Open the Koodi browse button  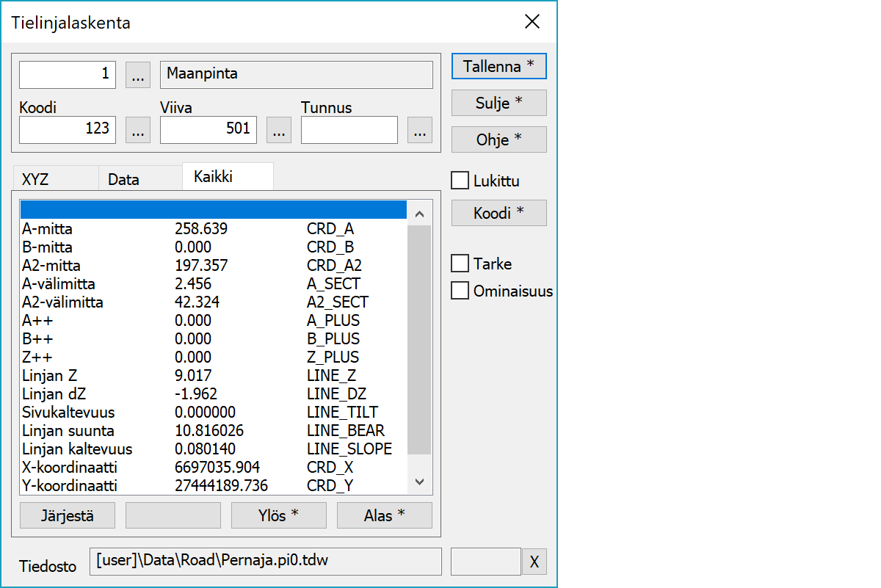point(138,130)
